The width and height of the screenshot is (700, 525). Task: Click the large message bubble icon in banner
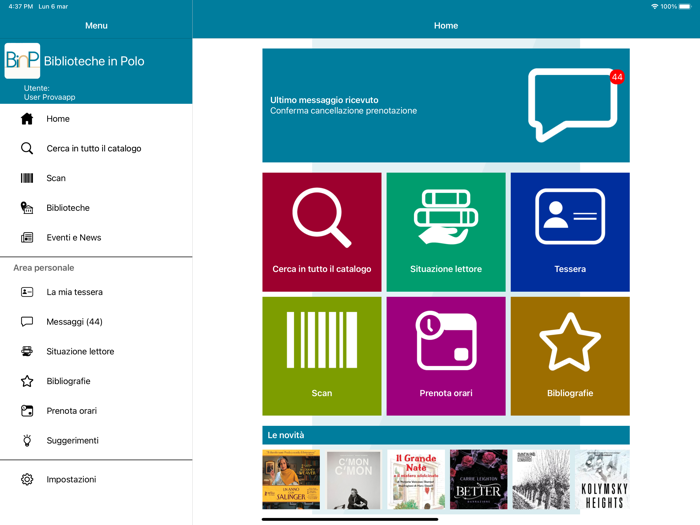point(572,105)
